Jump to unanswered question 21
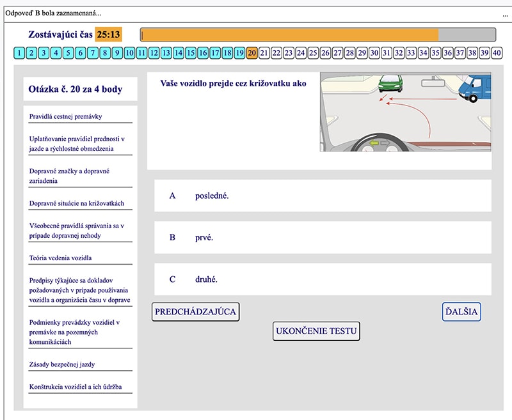Viewport: 512px width, 420px height. 264,53
